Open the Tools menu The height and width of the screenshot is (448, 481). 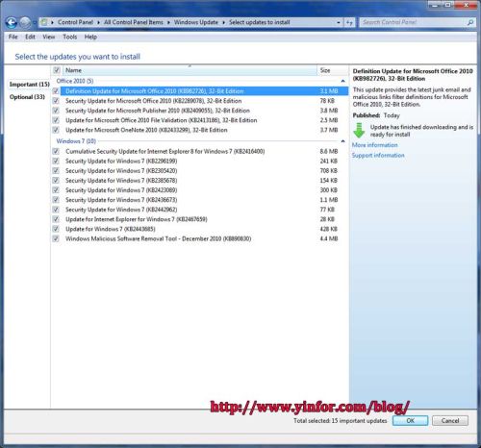tap(69, 37)
